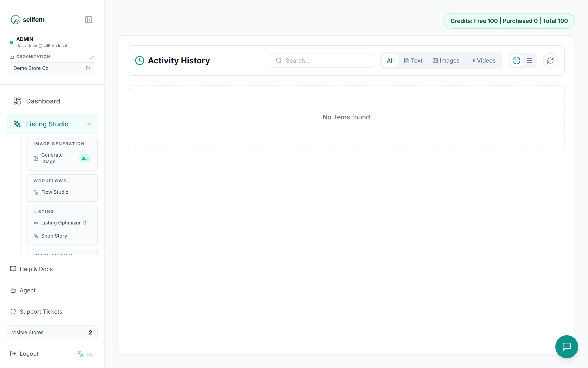Click the Listing Studio sparkle icon
The width and height of the screenshot is (588, 368).
click(x=17, y=124)
